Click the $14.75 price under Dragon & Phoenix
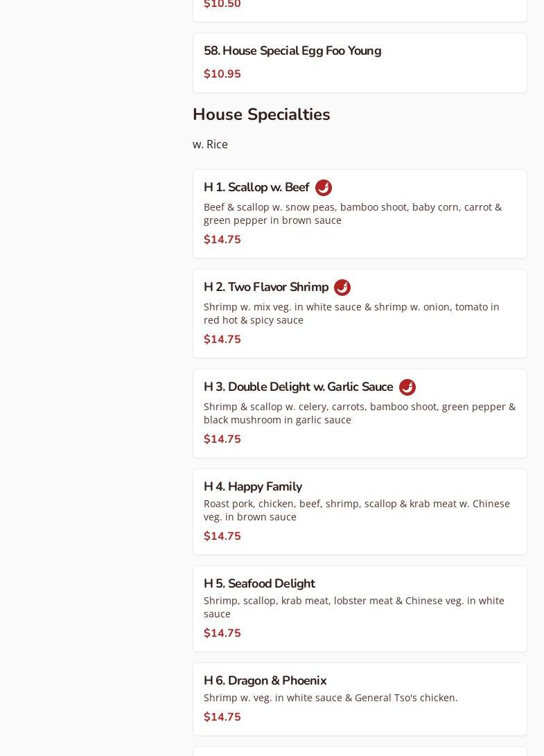 (x=222, y=717)
